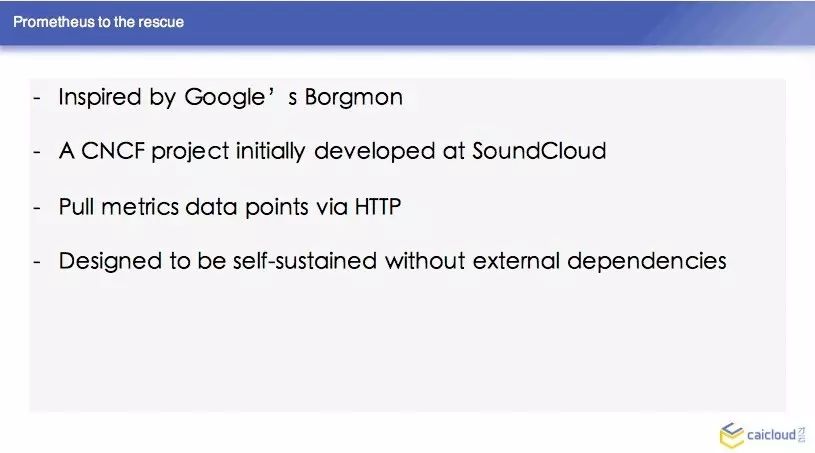Click the dash before Pull metrics
The height and width of the screenshot is (453, 815).
coord(37,207)
